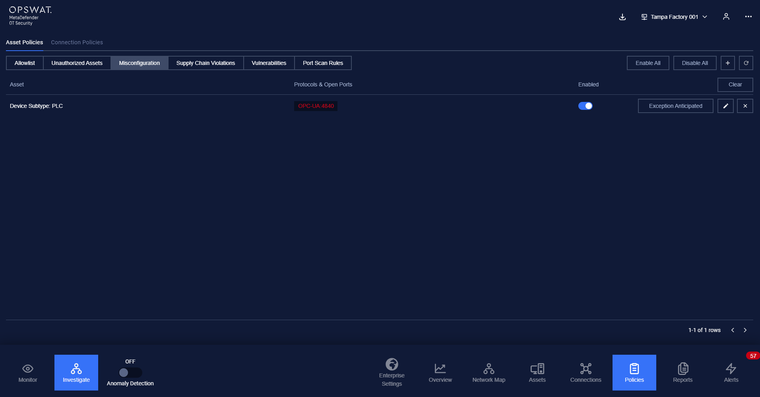The width and height of the screenshot is (760, 397).
Task: Add a new policy with plus icon
Action: point(728,63)
